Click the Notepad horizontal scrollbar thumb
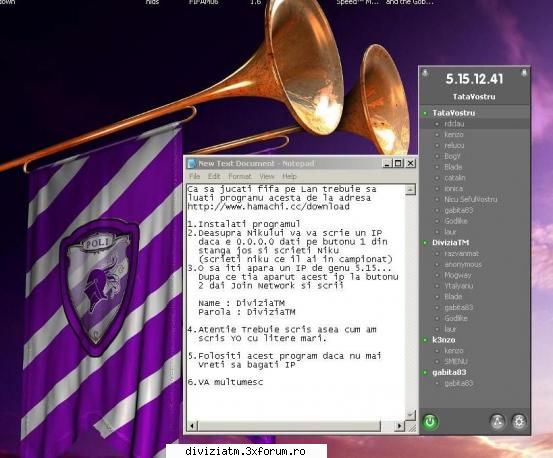 tap(289, 426)
